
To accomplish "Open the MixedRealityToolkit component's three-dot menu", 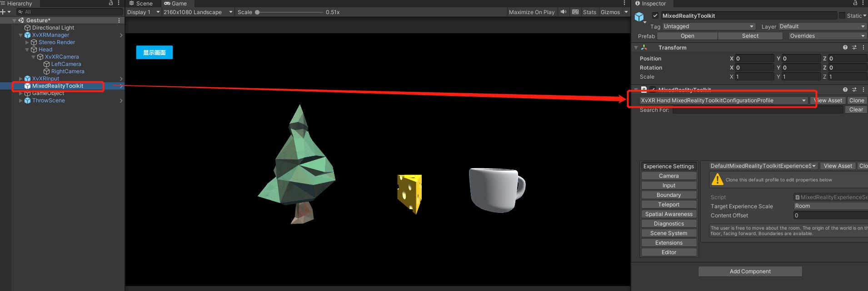I will [863, 90].
